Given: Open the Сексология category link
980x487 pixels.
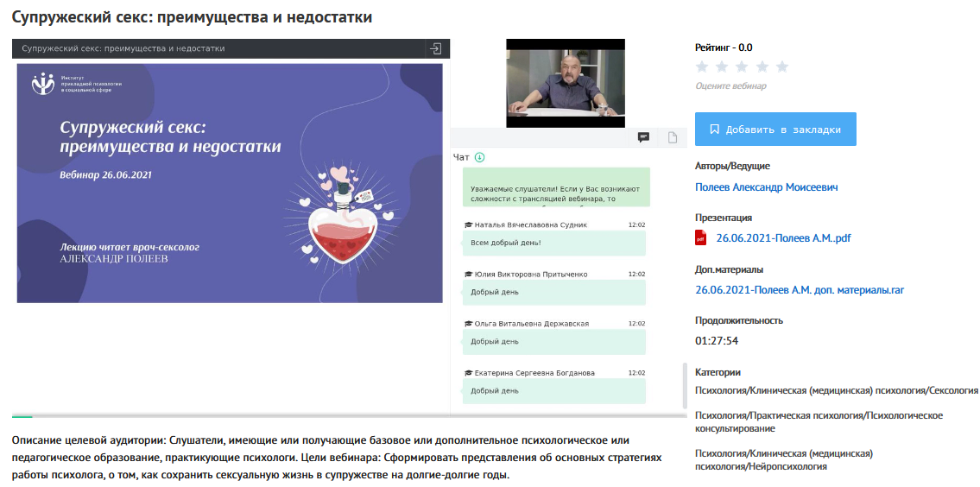Looking at the screenshot, I should pos(836,390).
